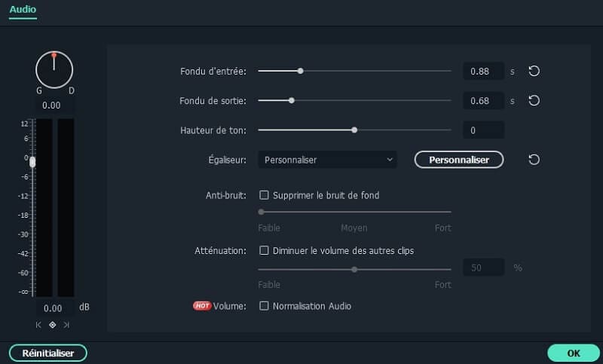Check Diminuer le volume des autres clips
603x364 pixels.
point(264,251)
